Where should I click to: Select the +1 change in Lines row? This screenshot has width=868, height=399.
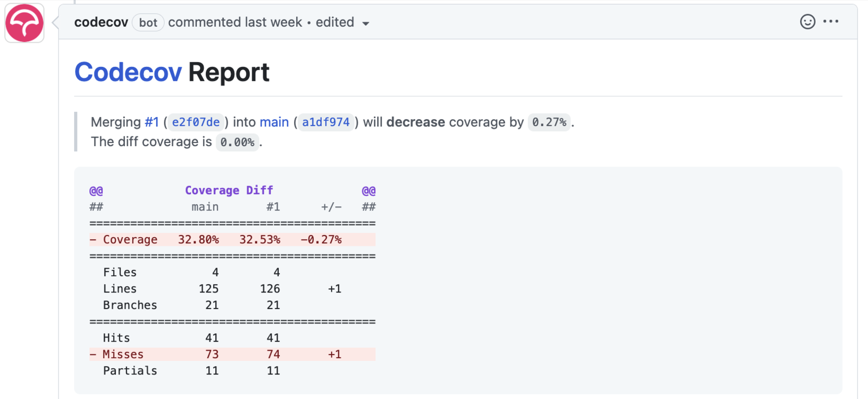335,289
